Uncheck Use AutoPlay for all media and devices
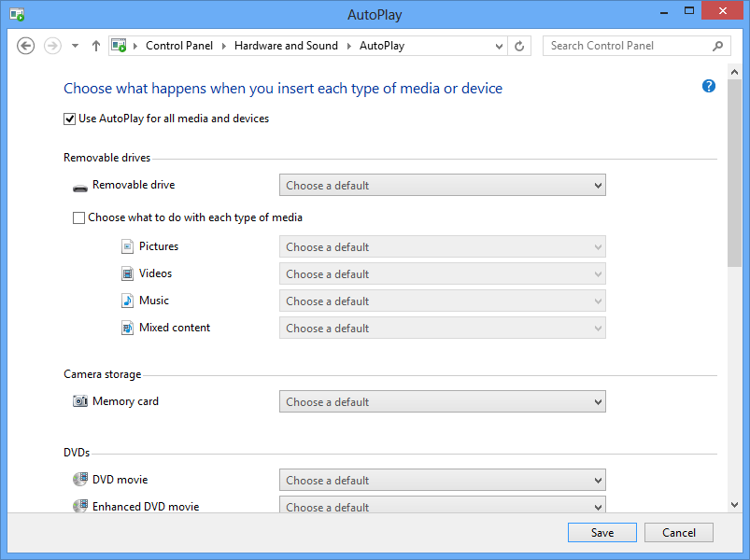 coord(70,119)
